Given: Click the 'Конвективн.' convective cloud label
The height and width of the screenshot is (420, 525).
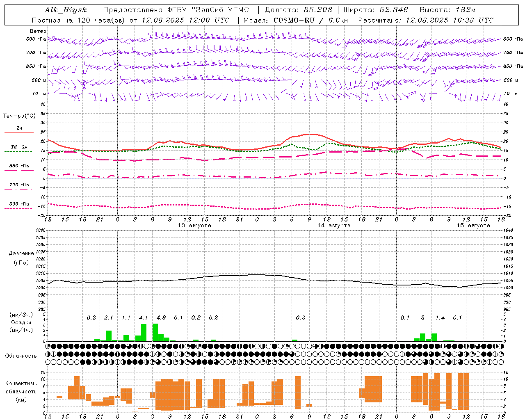Looking at the screenshot, I should click(21, 383).
